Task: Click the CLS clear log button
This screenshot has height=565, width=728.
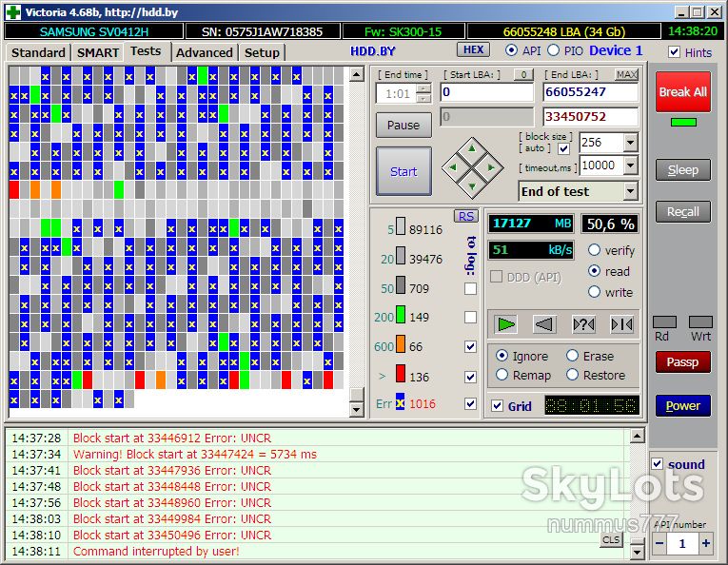Action: 611,539
